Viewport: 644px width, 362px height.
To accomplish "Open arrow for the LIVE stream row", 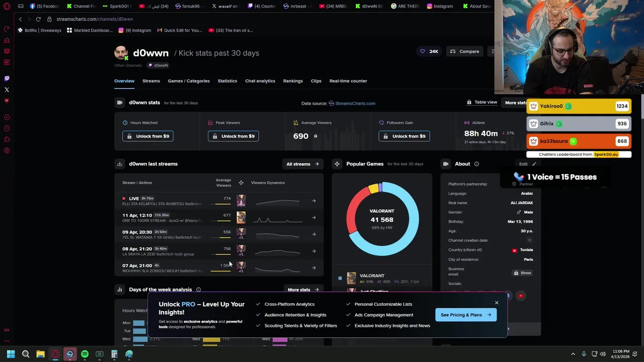I will pos(313,201).
